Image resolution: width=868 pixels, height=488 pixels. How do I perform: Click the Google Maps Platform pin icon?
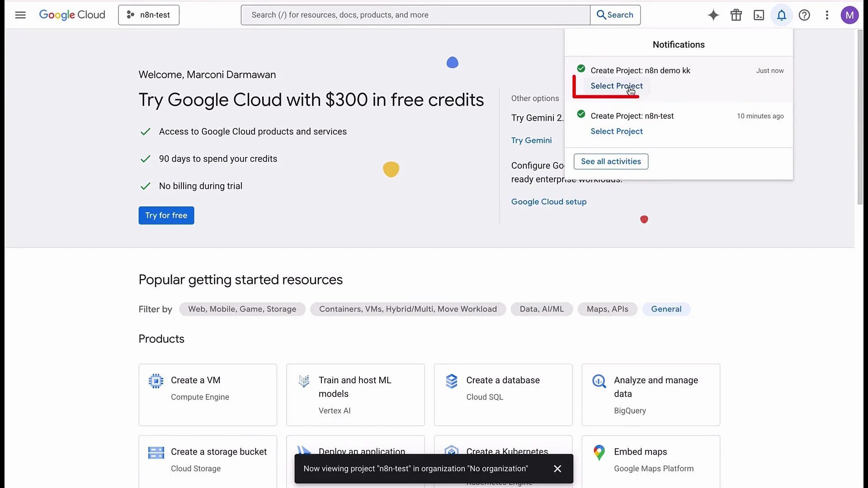point(599,452)
